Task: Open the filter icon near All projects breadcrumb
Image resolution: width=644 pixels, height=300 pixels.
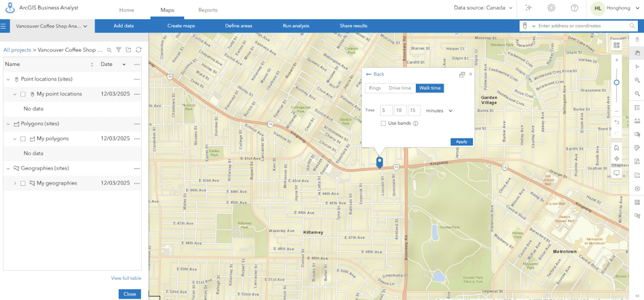Action: [x=119, y=50]
